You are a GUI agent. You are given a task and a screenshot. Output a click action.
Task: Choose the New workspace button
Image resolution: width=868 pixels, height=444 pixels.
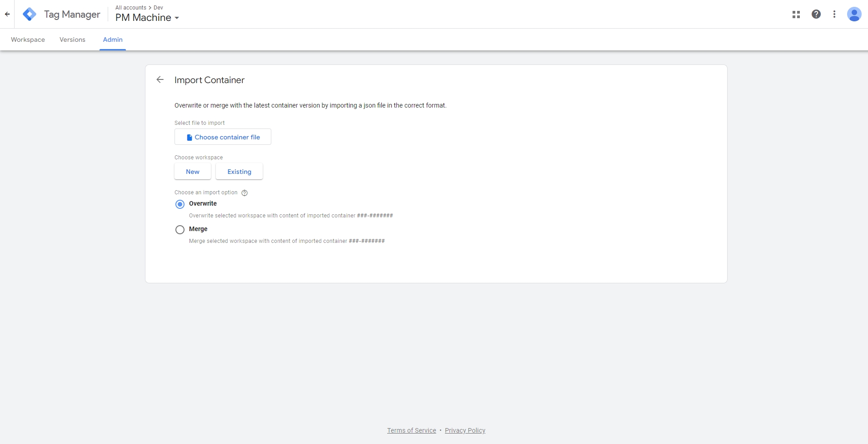193,172
